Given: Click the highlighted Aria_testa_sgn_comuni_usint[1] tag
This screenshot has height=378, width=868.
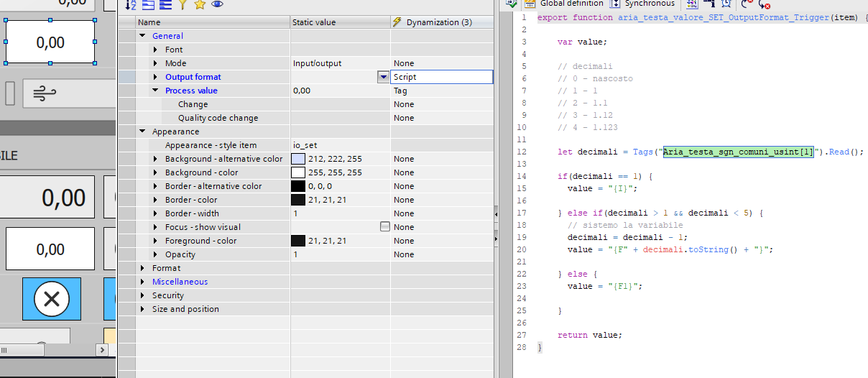Looking at the screenshot, I should pyautogui.click(x=738, y=152).
